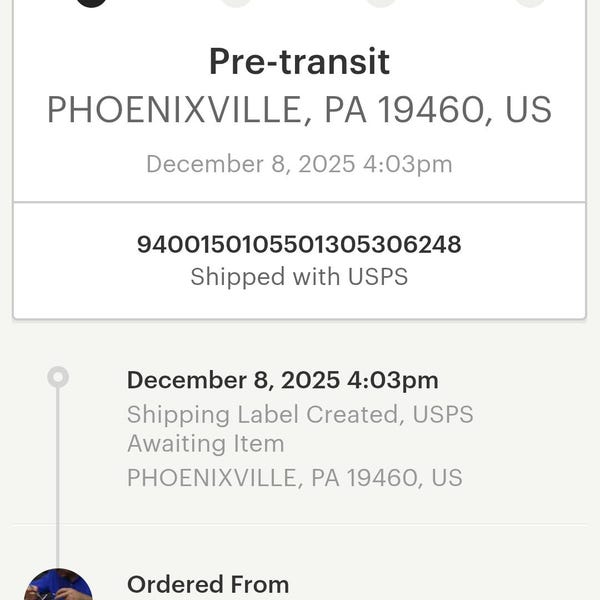Click the second progress step circle
This screenshot has height=600, width=600.
pos(236,2)
